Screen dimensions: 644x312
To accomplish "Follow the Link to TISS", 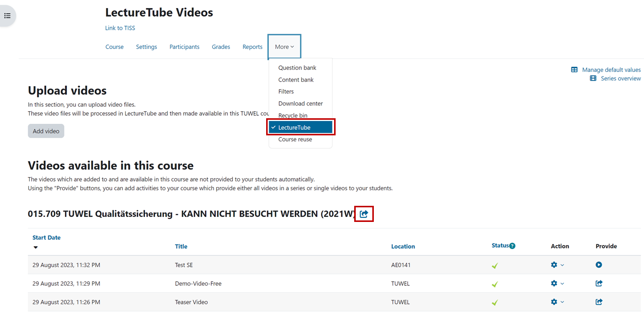I will tap(120, 28).
